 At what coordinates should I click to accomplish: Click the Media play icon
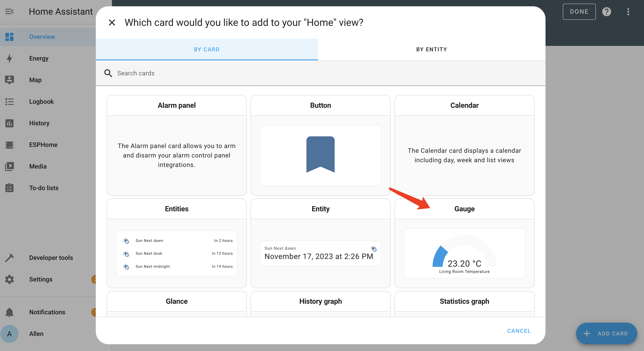point(9,166)
